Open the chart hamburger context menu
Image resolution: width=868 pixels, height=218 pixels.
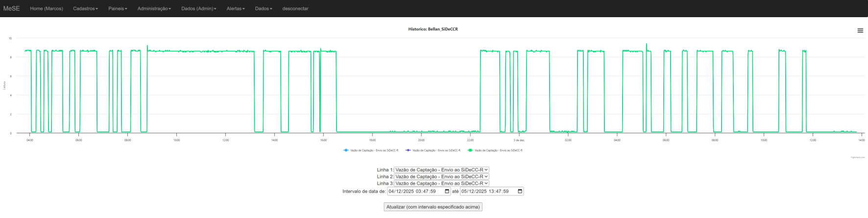tap(860, 30)
